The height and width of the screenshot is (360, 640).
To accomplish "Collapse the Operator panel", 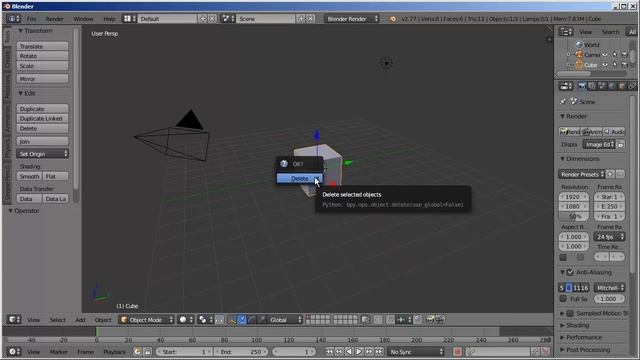I will click(10, 211).
